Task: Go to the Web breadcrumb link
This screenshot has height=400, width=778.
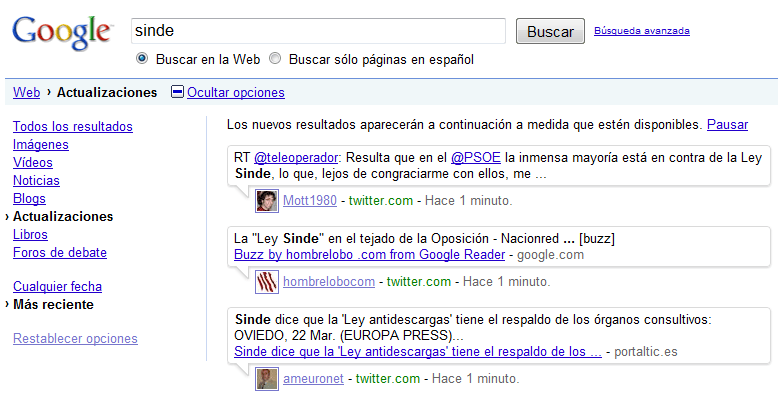Action: click(26, 92)
